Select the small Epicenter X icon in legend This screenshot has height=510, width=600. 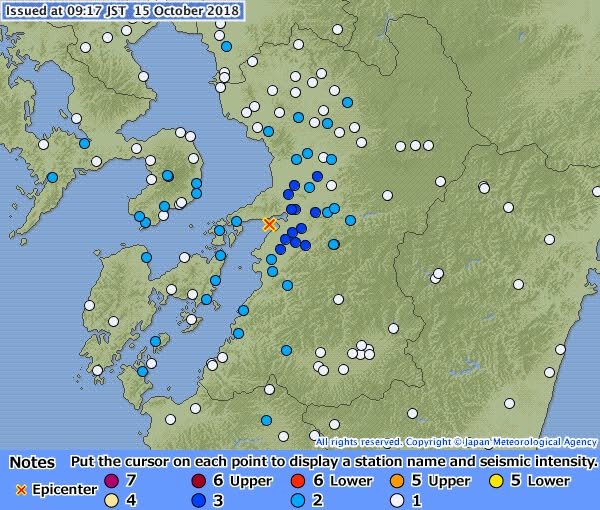[19, 490]
